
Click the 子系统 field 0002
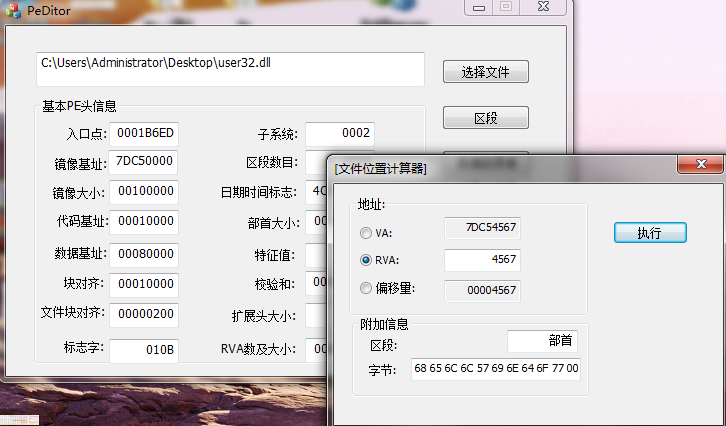click(x=340, y=134)
